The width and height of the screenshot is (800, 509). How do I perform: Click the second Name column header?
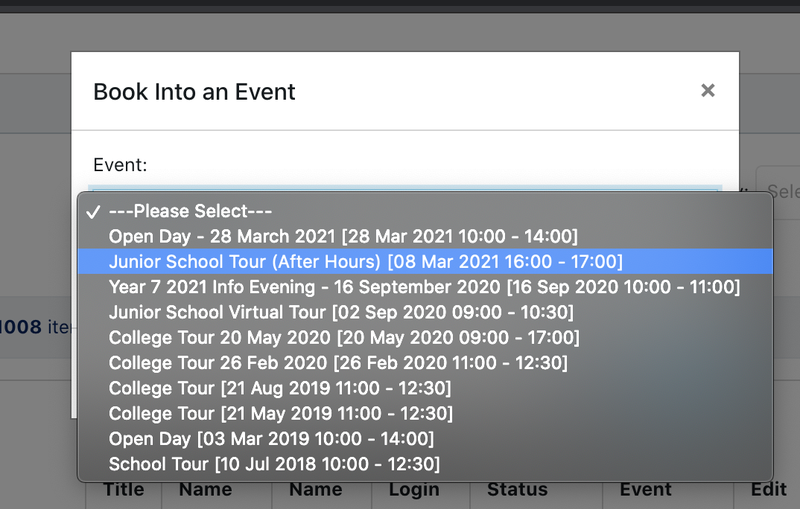click(x=315, y=490)
